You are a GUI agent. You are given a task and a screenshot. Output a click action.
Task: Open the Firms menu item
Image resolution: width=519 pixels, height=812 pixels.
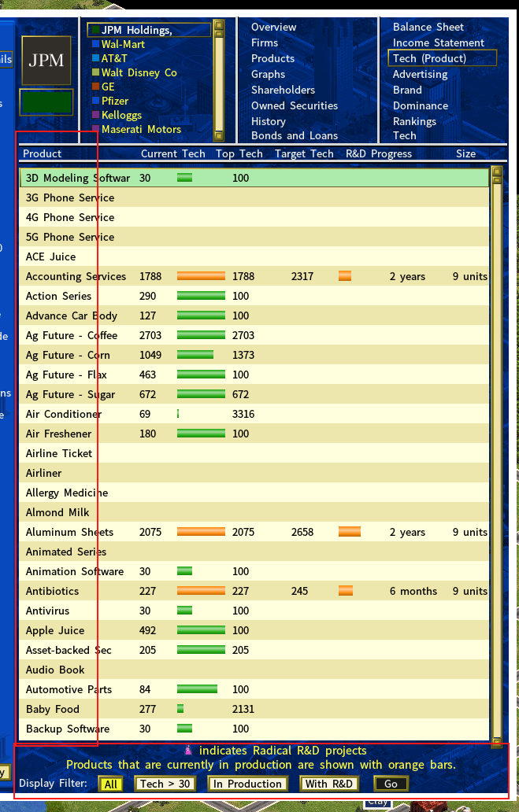pyautogui.click(x=265, y=43)
